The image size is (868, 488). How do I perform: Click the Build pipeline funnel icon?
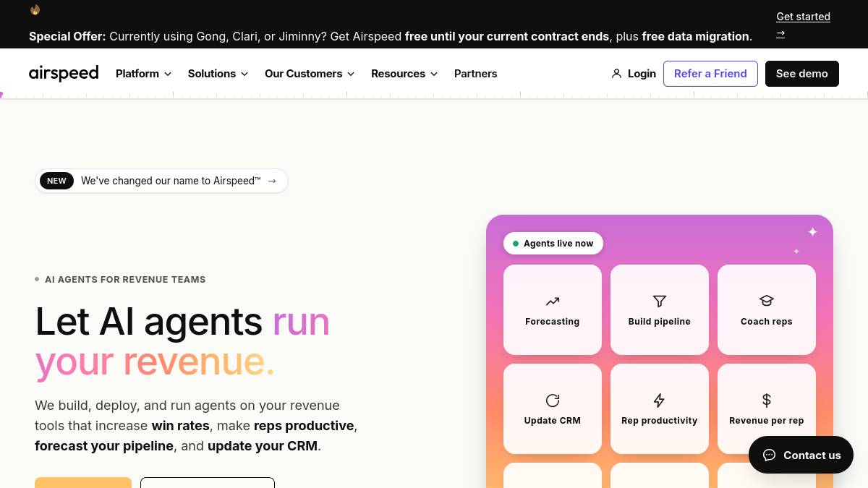(660, 301)
